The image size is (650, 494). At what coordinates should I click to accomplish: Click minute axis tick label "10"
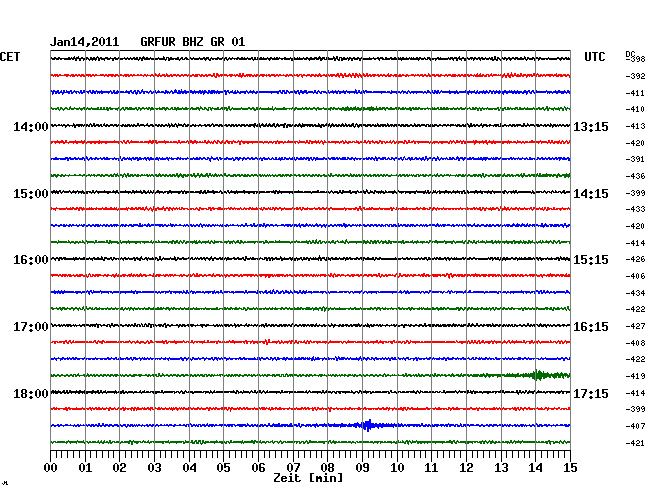click(397, 468)
